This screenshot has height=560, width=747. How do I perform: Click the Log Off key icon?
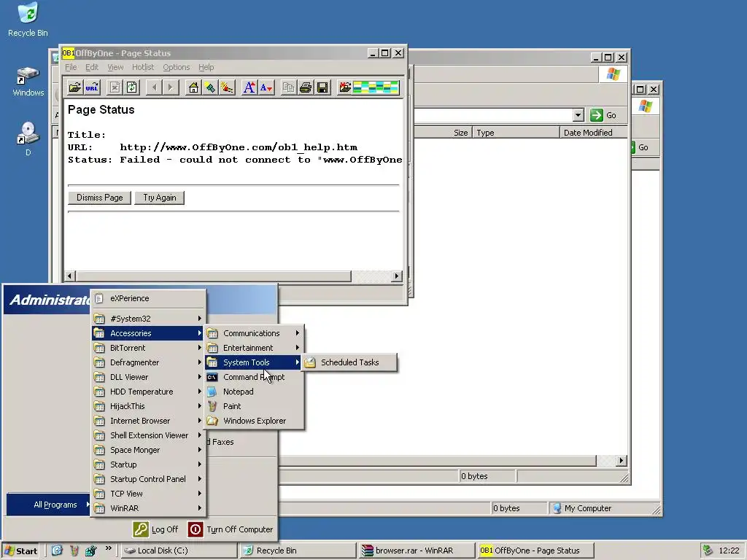coord(141,529)
